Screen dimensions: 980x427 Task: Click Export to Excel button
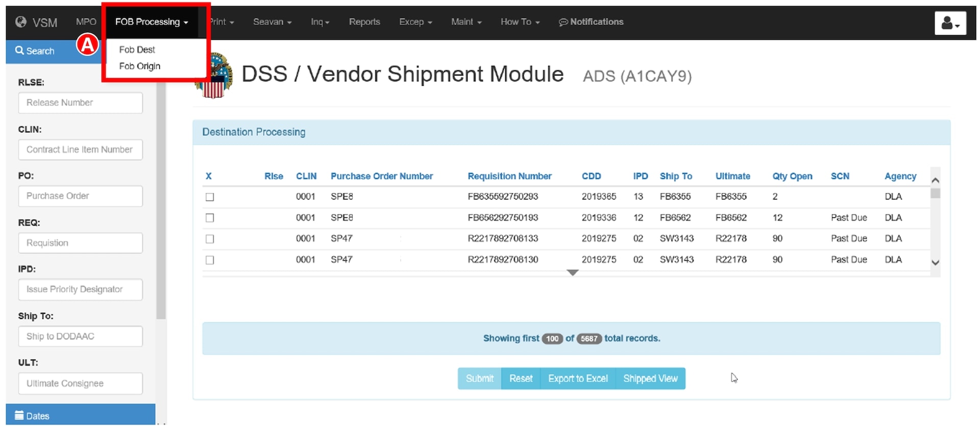[578, 379]
